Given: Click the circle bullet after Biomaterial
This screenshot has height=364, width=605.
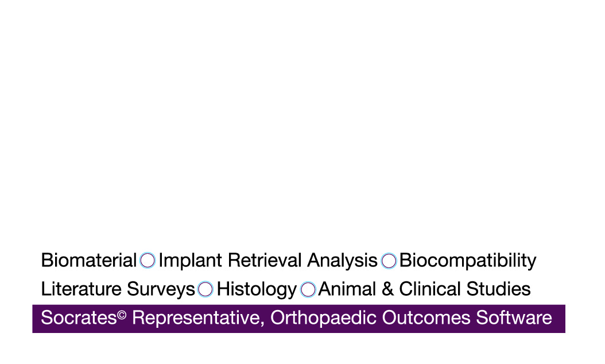Looking at the screenshot, I should click(x=148, y=261).
